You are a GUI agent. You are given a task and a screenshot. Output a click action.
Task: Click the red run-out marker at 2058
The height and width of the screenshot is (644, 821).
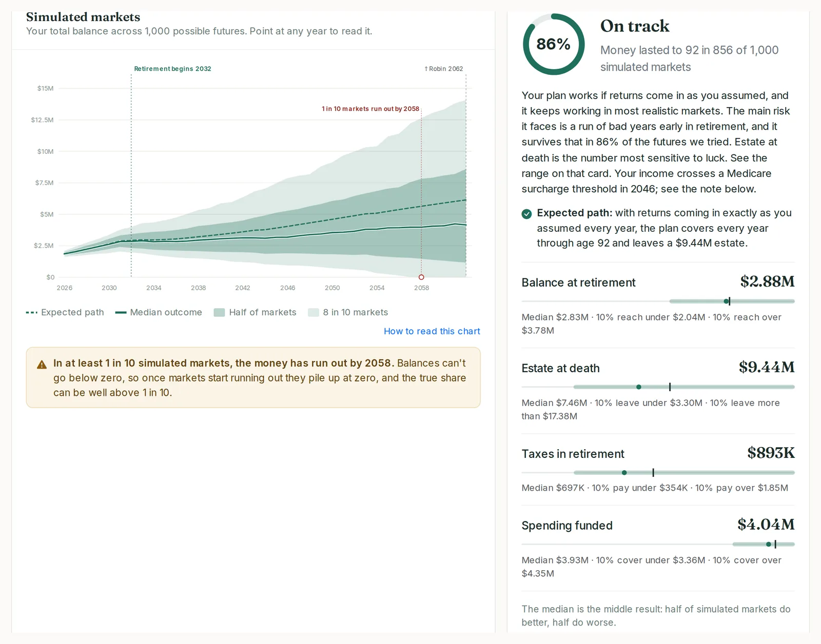coord(421,277)
